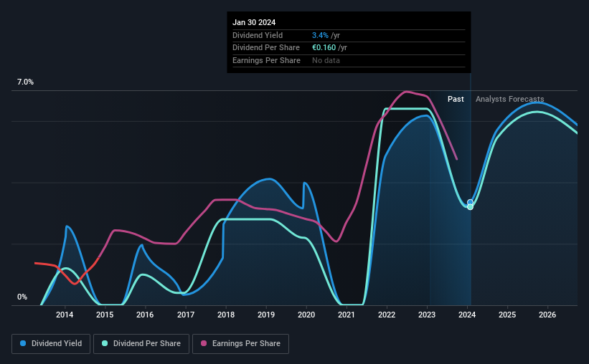Click the blue Dividend Yield data point marker
589x364 pixels.
[x=470, y=202]
